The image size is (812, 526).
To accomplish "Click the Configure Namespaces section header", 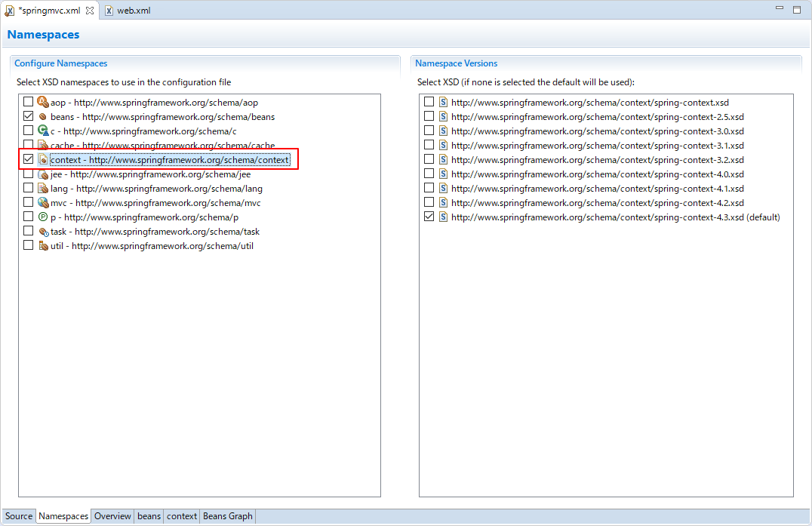I will coord(60,63).
